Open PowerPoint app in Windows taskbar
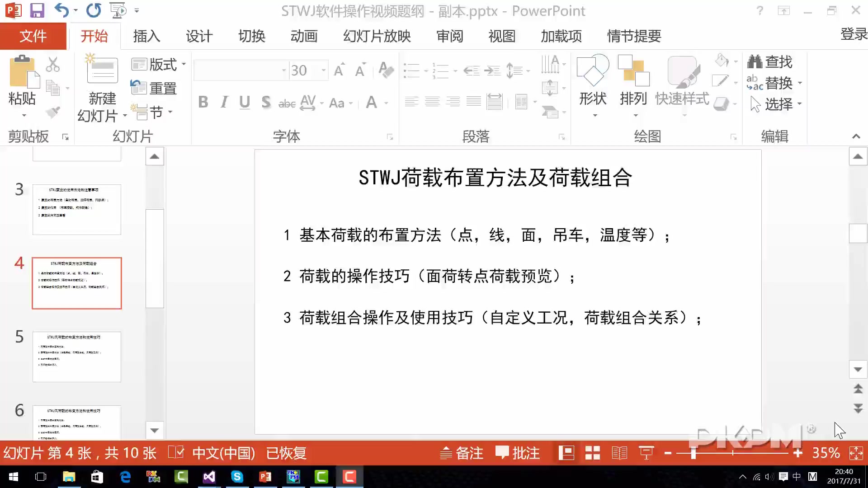868x488 pixels. click(x=265, y=477)
